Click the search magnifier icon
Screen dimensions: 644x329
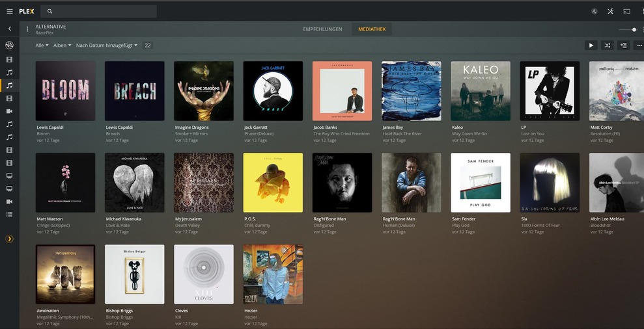click(x=49, y=12)
